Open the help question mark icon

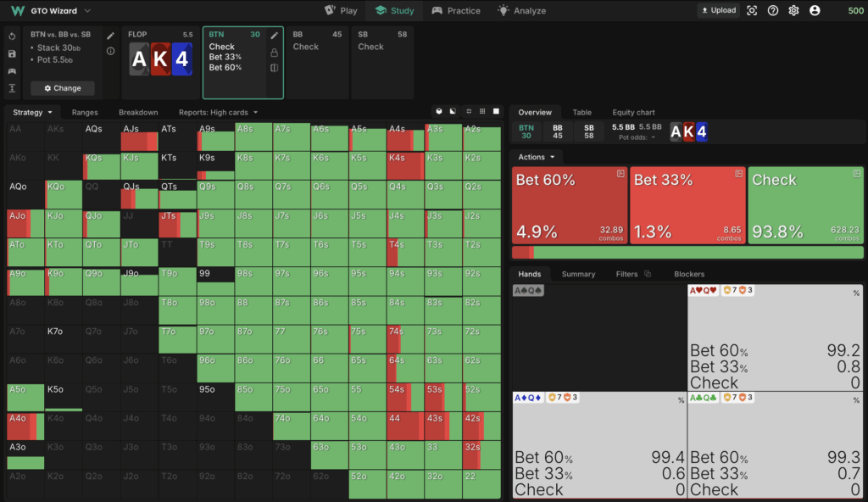tap(772, 10)
